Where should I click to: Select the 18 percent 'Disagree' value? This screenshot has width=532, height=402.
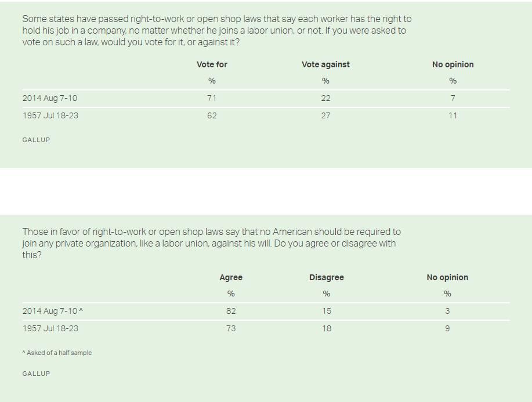(327, 328)
